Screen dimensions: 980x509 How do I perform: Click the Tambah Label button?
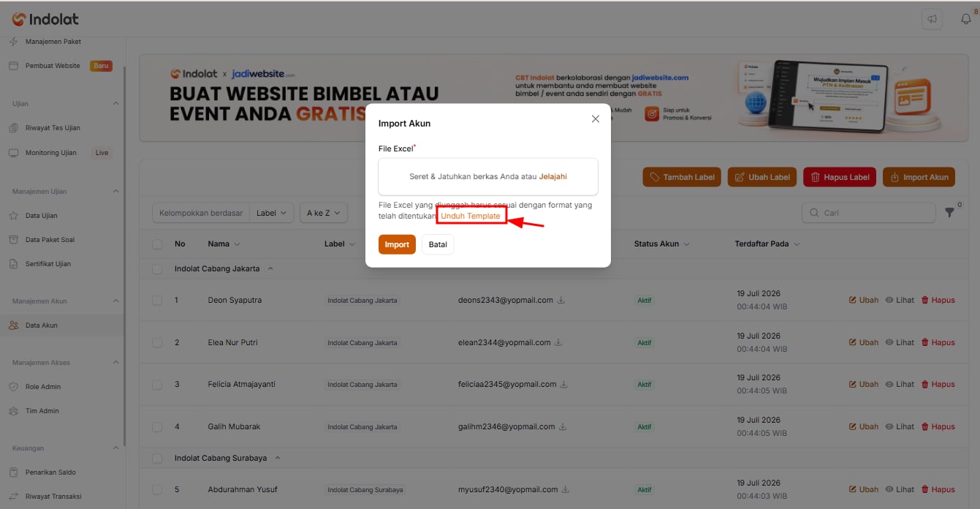[x=683, y=177]
